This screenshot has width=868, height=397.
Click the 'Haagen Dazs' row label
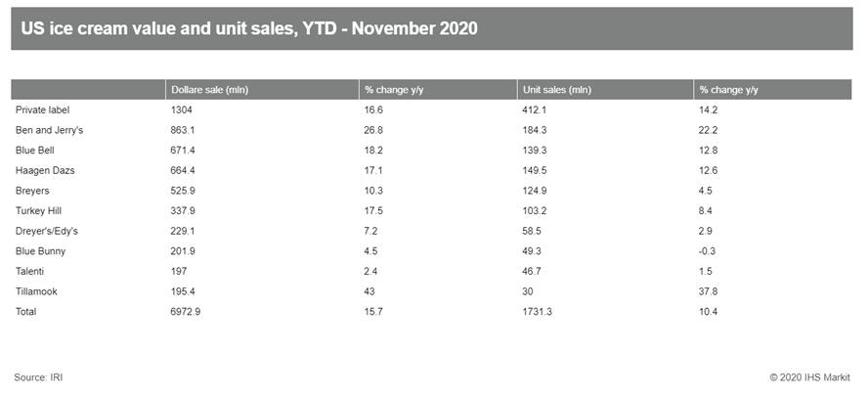44,170
